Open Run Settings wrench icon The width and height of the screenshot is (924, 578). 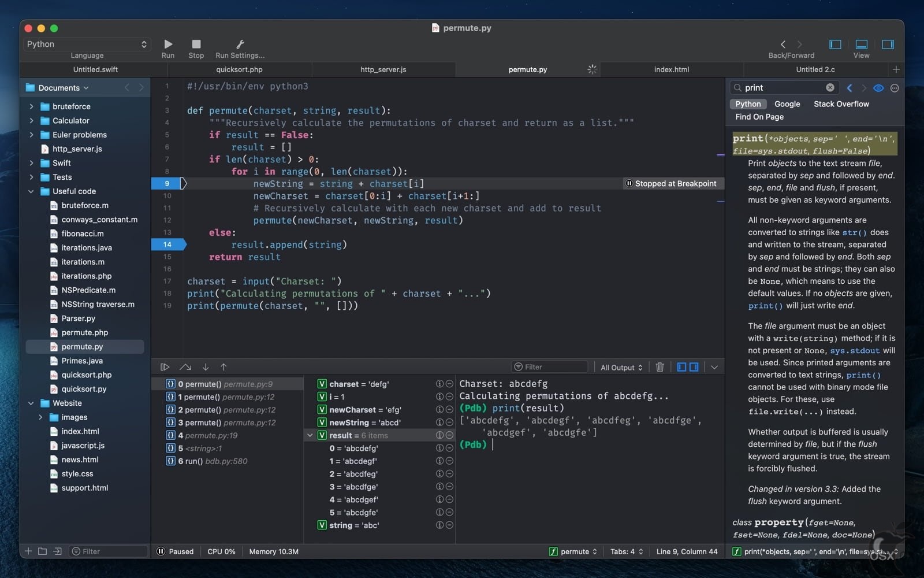[240, 44]
